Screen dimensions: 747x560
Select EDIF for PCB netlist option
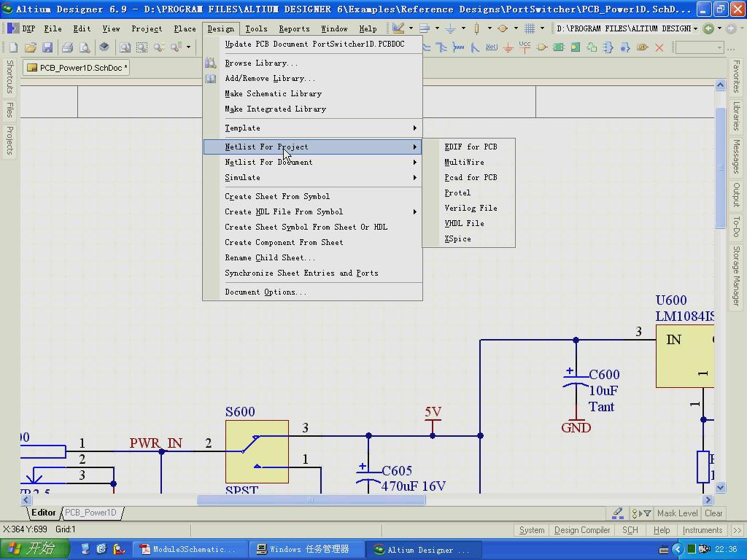(469, 147)
